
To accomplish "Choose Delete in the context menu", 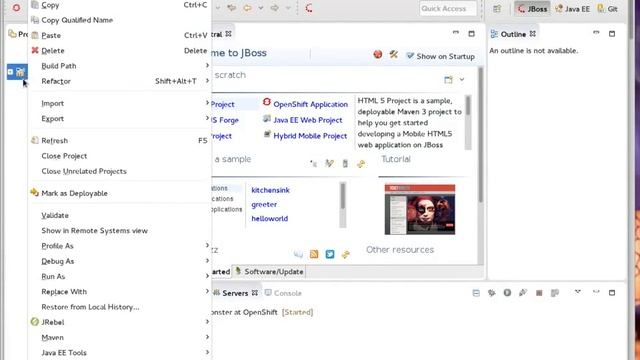I will click(x=119, y=51).
